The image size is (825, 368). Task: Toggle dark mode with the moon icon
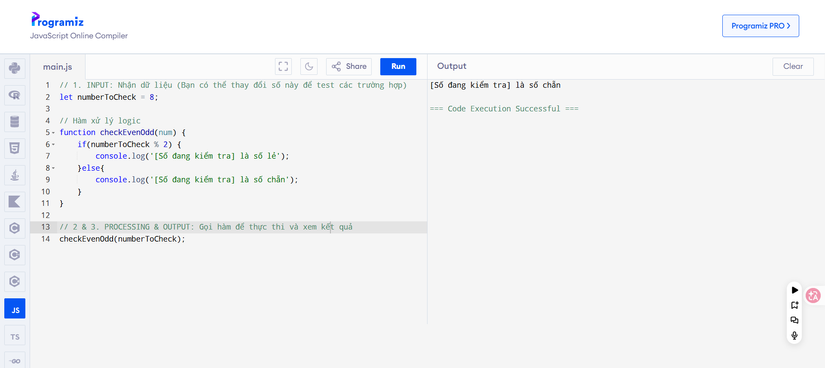click(309, 66)
